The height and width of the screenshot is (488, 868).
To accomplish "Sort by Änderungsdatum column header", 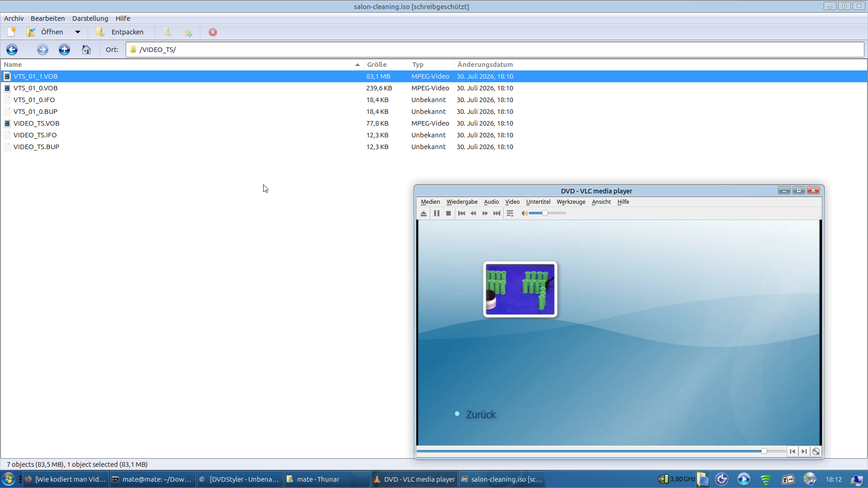I will [x=485, y=65].
